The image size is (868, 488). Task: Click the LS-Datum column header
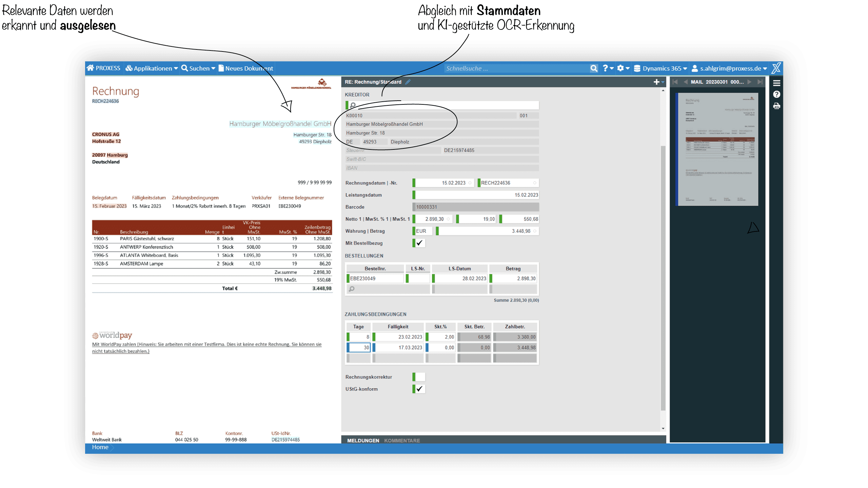tap(460, 268)
